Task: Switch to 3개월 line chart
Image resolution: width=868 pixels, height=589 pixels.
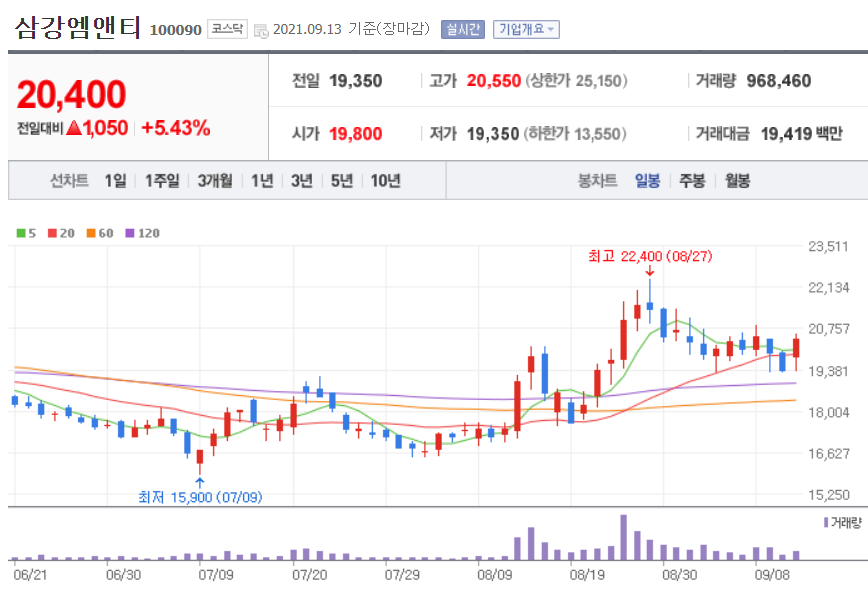Action: 215,180
